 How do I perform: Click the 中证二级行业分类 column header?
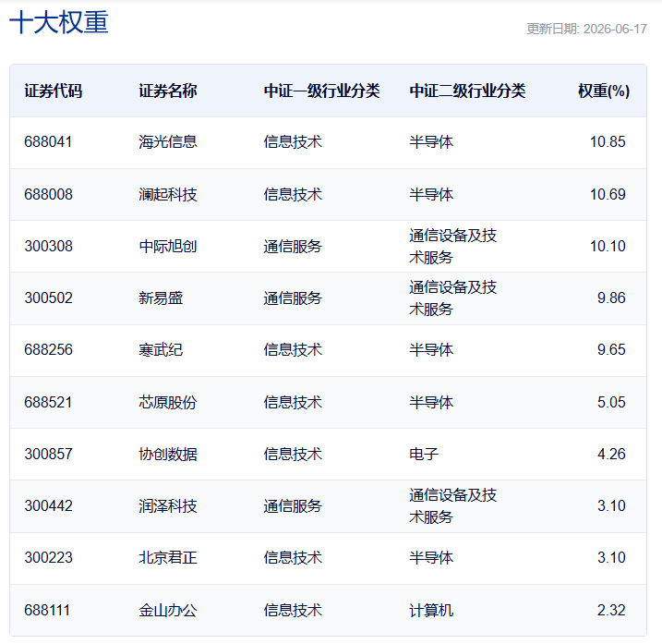pos(467,91)
